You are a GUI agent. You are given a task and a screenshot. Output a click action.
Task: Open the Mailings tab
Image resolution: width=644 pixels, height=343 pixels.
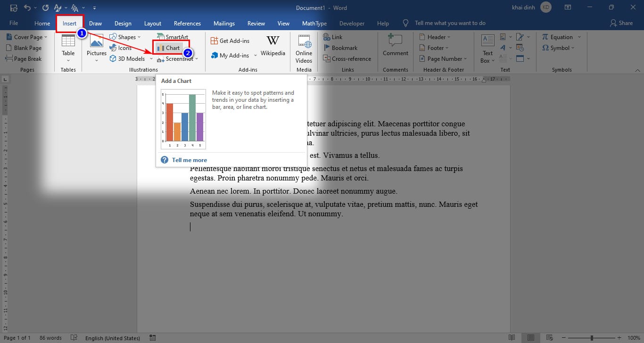coord(224,23)
